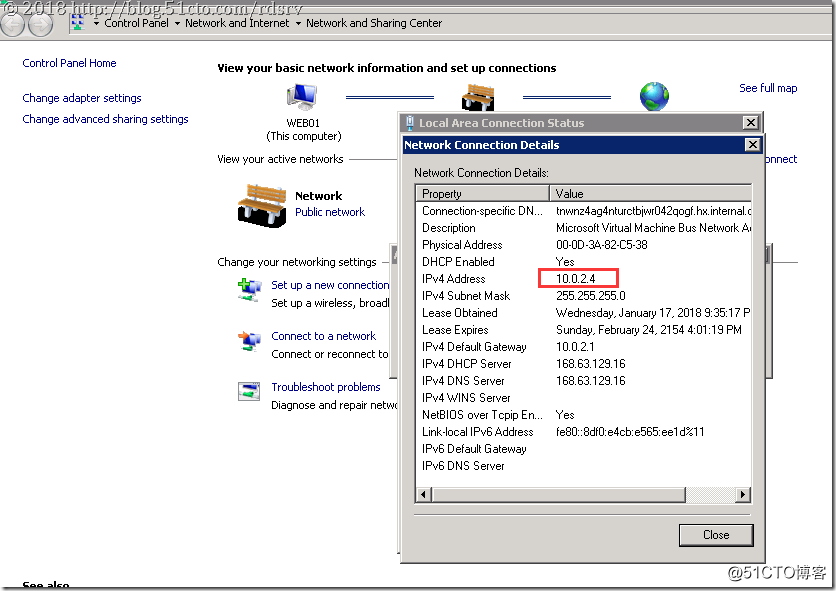Expand the dropdown arrow after Network and Internet

(x=298, y=23)
